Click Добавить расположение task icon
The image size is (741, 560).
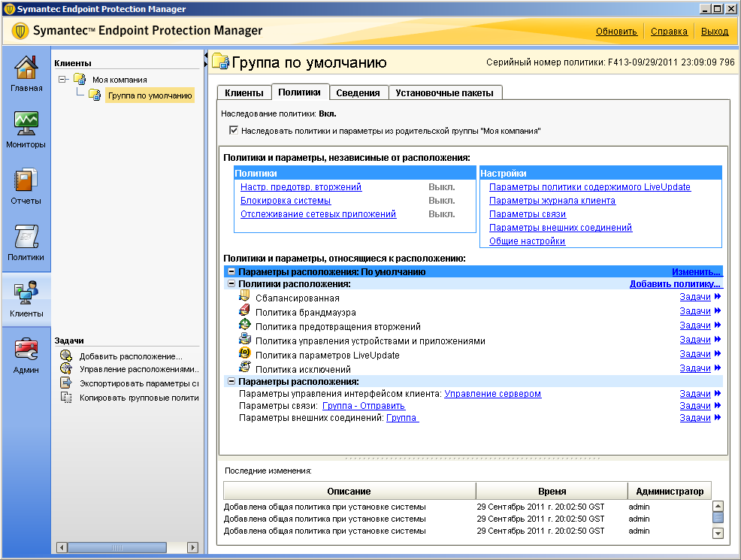pyautogui.click(x=66, y=356)
